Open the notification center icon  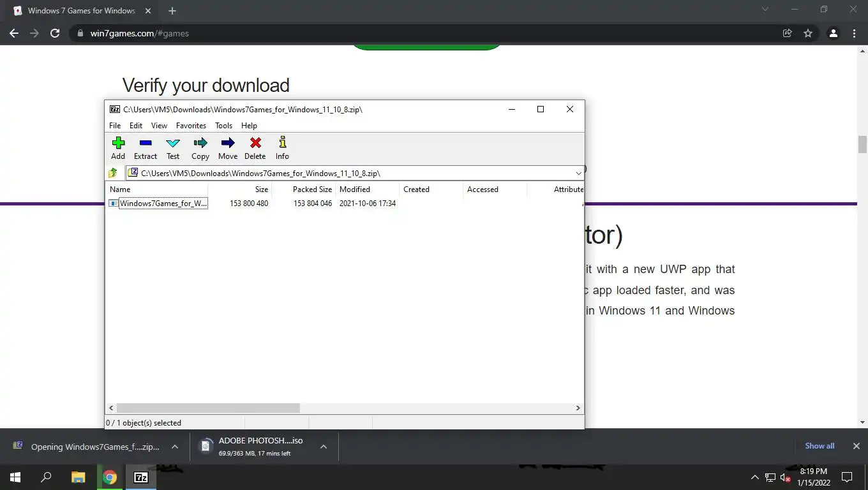point(847,477)
